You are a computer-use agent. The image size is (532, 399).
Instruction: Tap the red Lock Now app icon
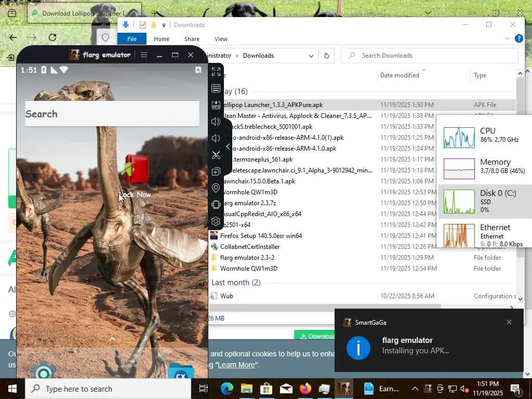136,169
